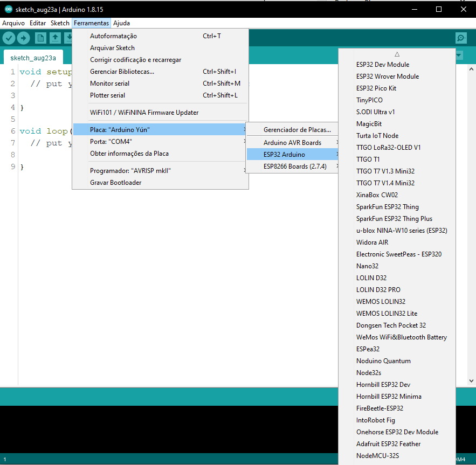Select WEMOS LOLIN32 Lite board
This screenshot has width=476, height=465.
(x=397, y=313)
